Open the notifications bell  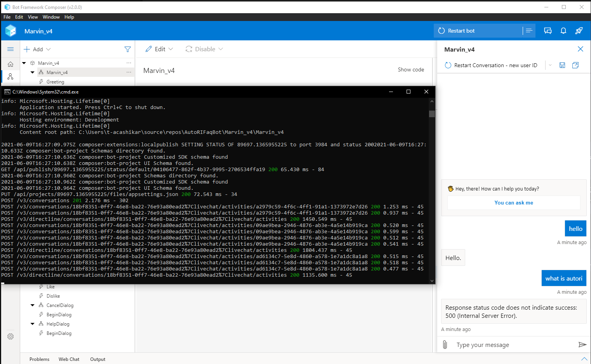point(563,30)
